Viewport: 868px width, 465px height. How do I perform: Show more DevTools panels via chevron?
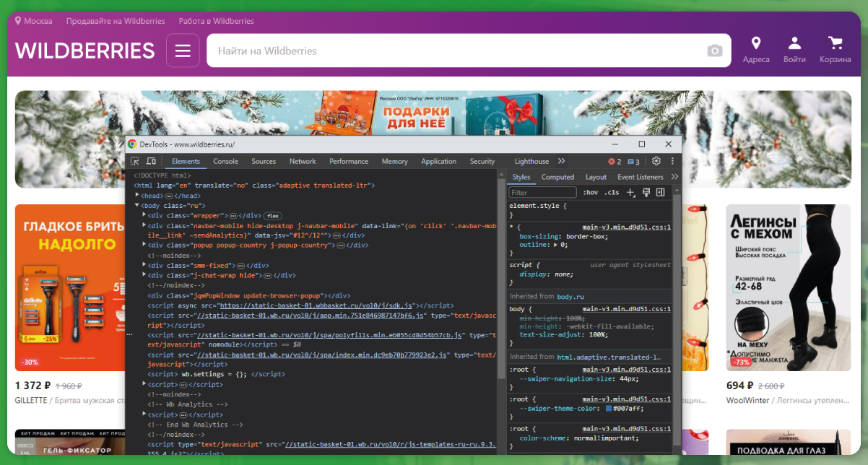pos(562,161)
